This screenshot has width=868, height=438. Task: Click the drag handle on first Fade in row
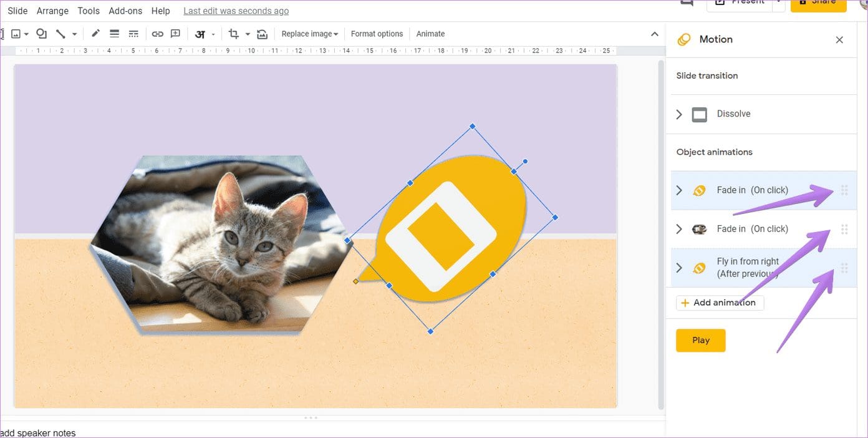844,190
